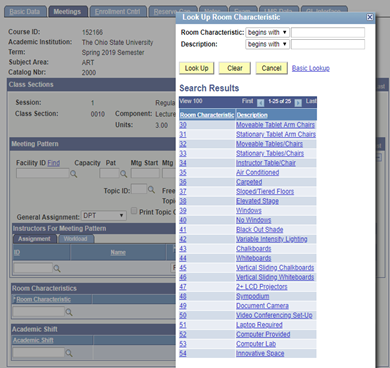Select Instructor Table/Chair result
The image size is (390, 368).
click(266, 163)
